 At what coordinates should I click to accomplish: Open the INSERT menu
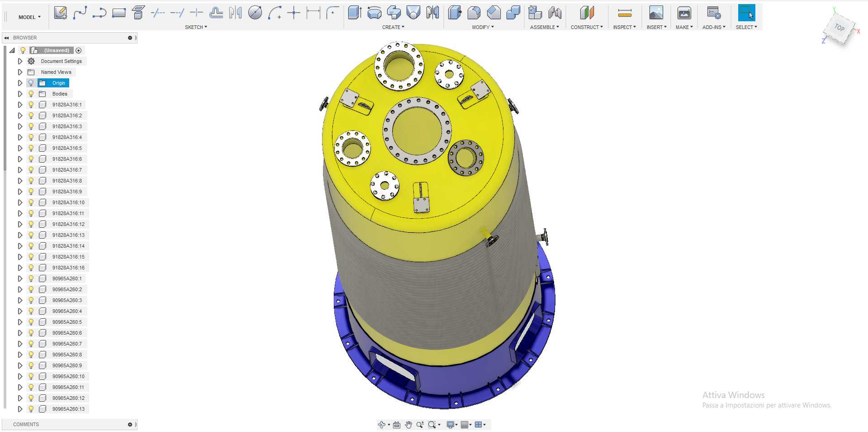click(x=656, y=27)
